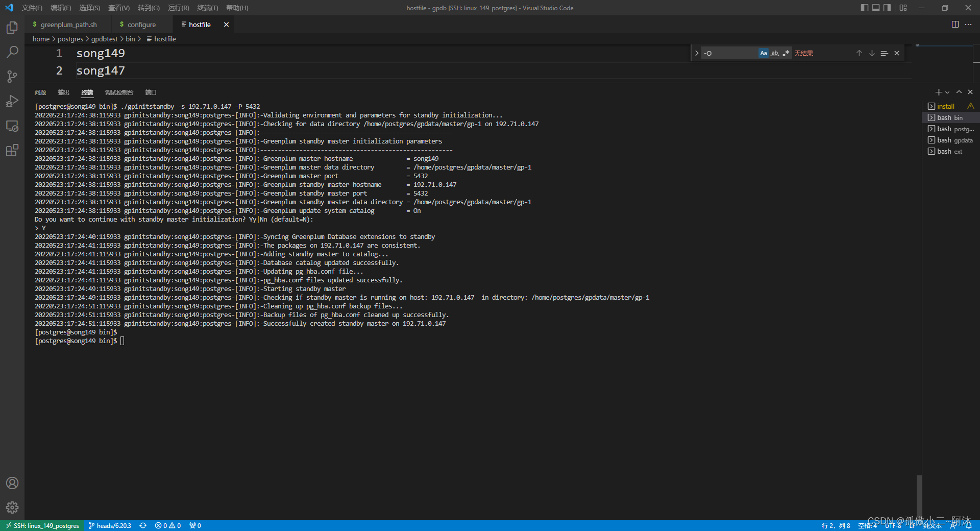Screen dimensions: 980x531
Task: Switch to the 输出 panel tab
Action: pyautogui.click(x=63, y=92)
